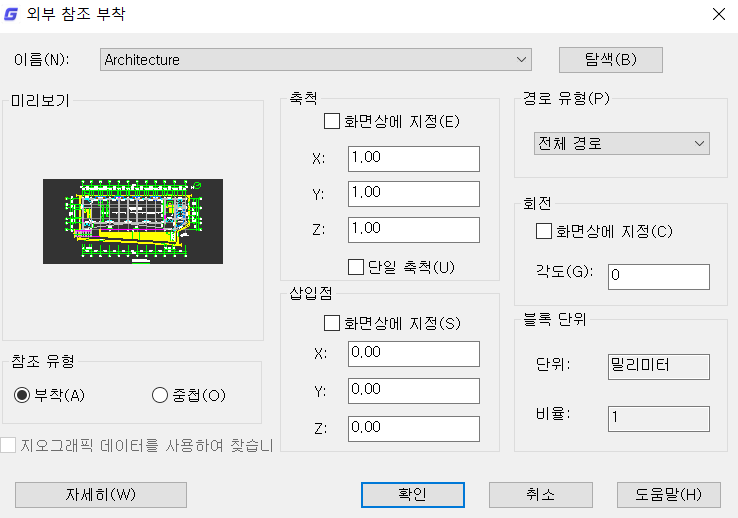Click the 취소 cancel button

point(540,494)
